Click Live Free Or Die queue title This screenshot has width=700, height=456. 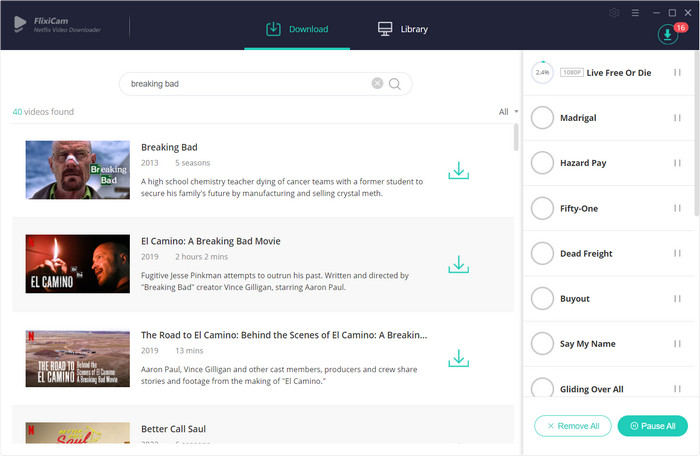[619, 73]
